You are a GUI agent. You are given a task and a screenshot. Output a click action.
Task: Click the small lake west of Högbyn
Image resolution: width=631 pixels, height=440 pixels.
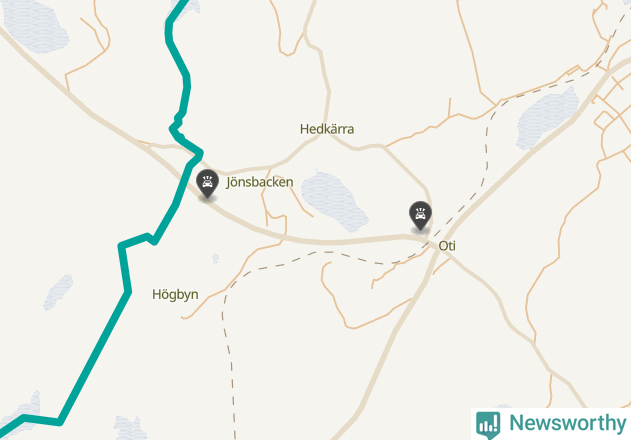pos(58,292)
